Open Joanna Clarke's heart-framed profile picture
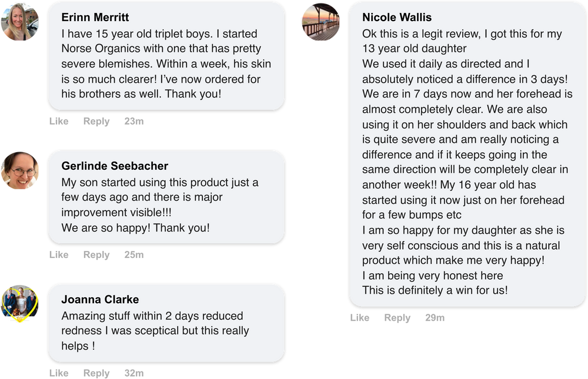Viewport: 588px width, 379px height. pos(20,304)
